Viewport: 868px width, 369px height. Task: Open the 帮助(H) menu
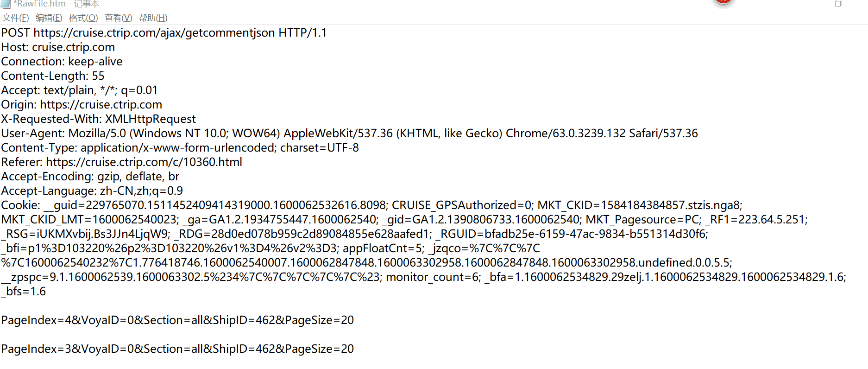tap(153, 18)
